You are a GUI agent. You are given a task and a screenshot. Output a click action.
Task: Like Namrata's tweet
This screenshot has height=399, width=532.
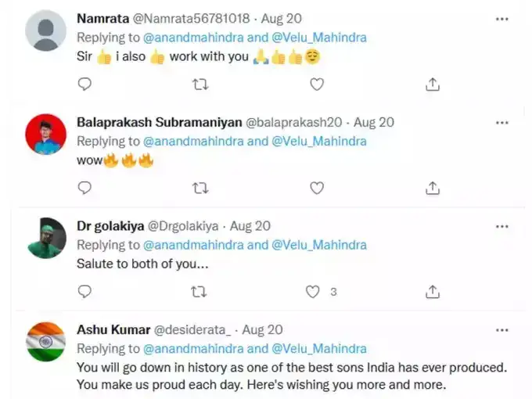pos(317,84)
